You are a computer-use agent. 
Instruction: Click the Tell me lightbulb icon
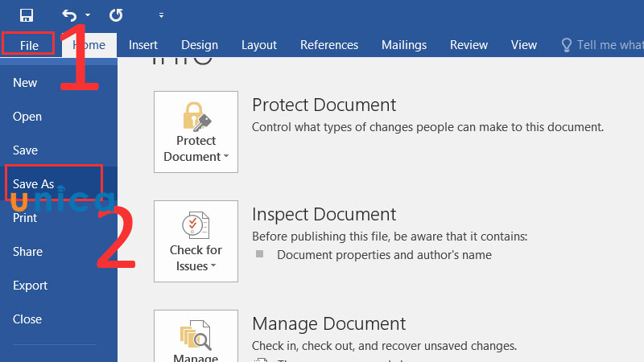pos(567,45)
